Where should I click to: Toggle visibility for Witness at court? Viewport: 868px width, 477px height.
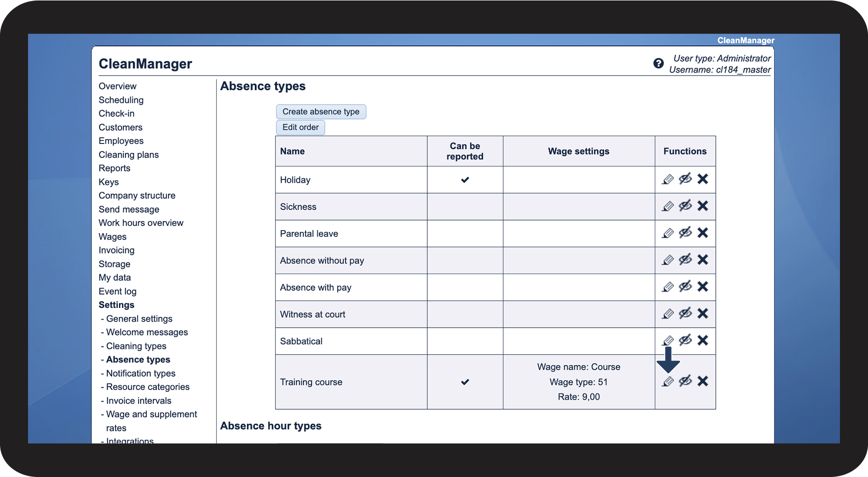tap(685, 313)
